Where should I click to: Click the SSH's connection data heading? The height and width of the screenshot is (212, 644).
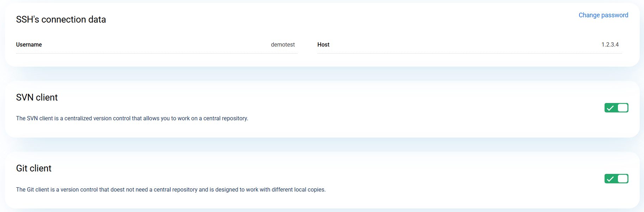coord(61,20)
